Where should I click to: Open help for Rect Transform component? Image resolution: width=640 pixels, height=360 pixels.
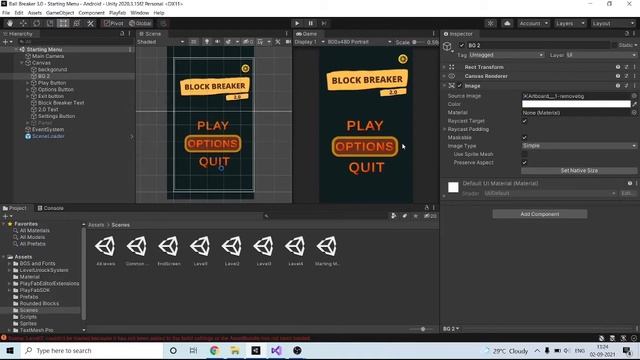coord(618,67)
